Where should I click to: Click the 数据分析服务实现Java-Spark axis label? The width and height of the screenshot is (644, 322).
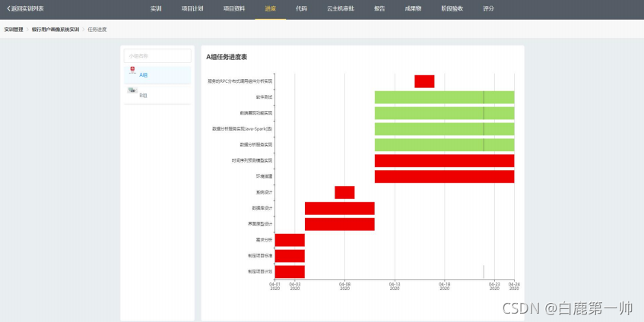pos(243,129)
